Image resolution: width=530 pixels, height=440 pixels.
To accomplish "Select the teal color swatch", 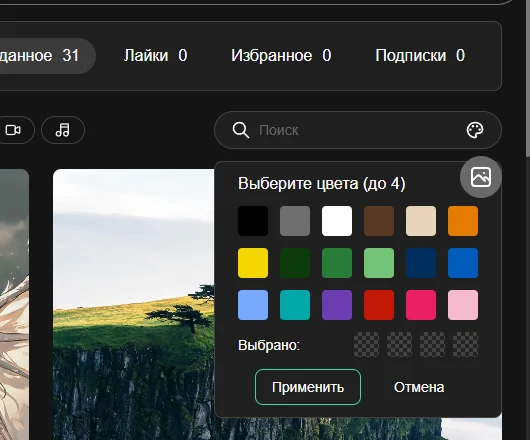I will click(295, 305).
